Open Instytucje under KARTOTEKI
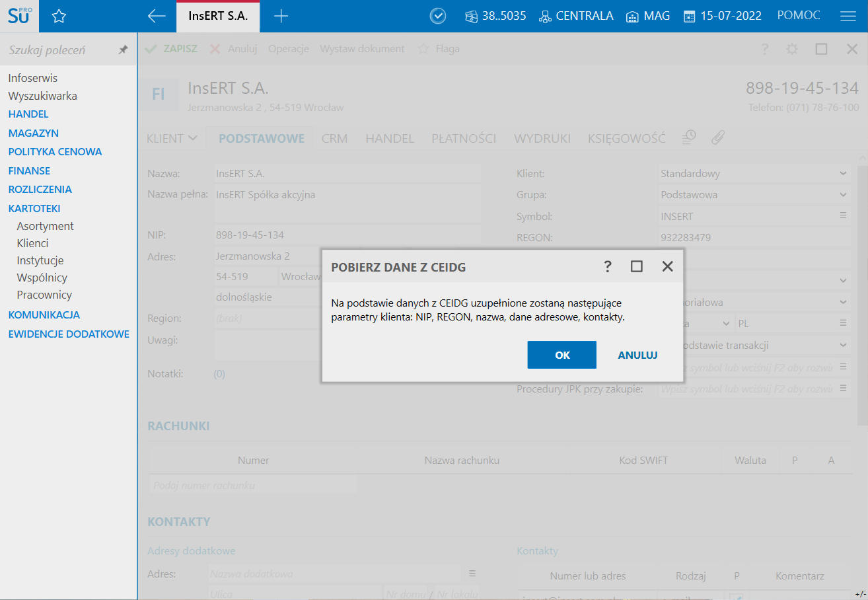 (40, 260)
